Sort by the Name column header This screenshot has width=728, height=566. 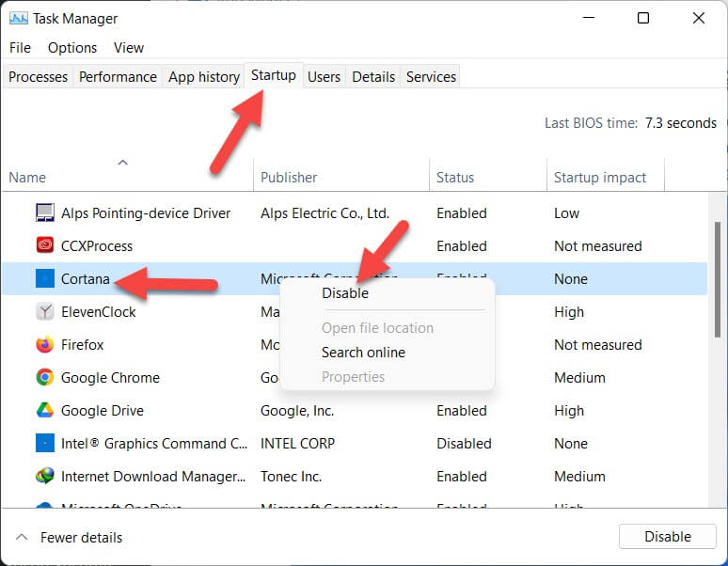pyautogui.click(x=27, y=178)
